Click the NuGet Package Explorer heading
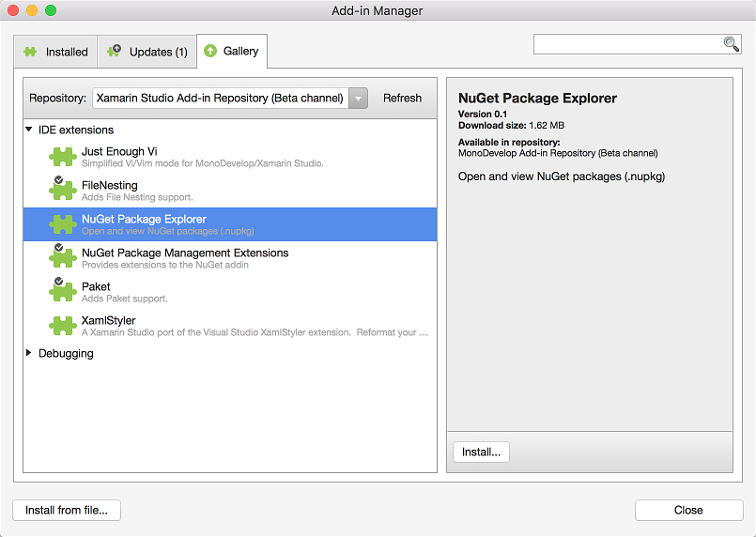Viewport: 756px width, 537px height. point(537,98)
